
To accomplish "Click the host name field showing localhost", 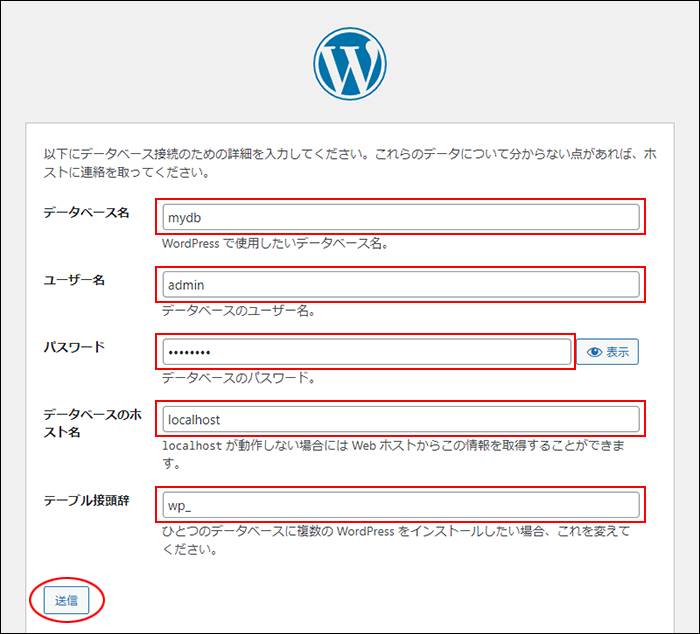I will (x=399, y=419).
